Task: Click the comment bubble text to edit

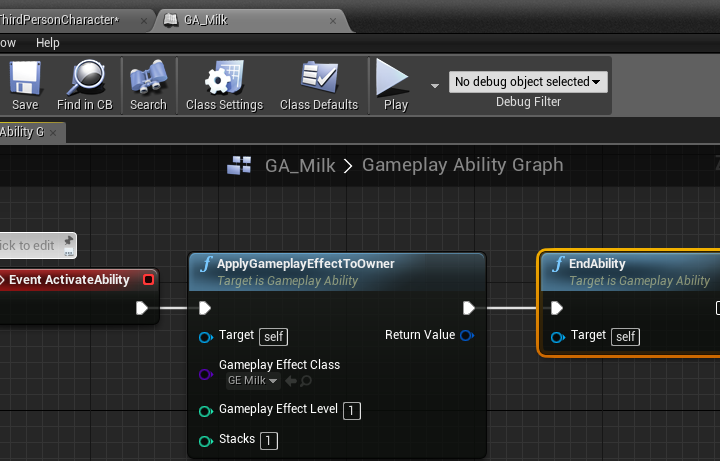Action: click(x=28, y=246)
